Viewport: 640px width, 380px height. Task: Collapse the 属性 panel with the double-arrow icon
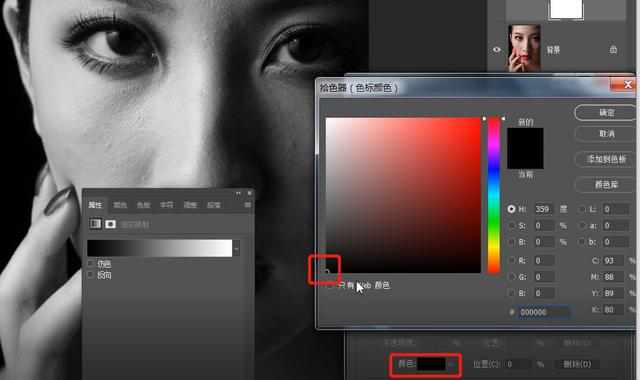pos(238,193)
